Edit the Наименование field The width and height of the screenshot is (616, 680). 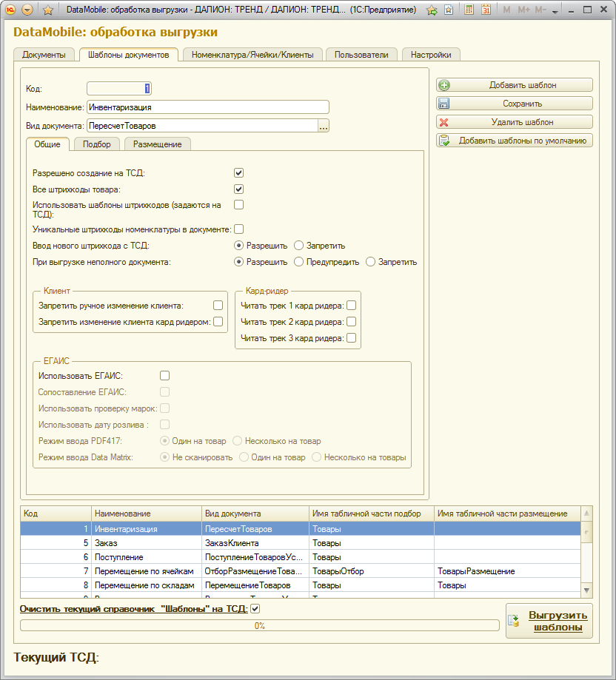208,107
